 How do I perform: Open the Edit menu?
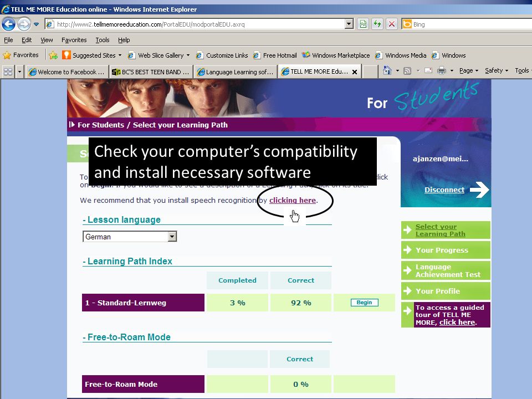tap(27, 40)
